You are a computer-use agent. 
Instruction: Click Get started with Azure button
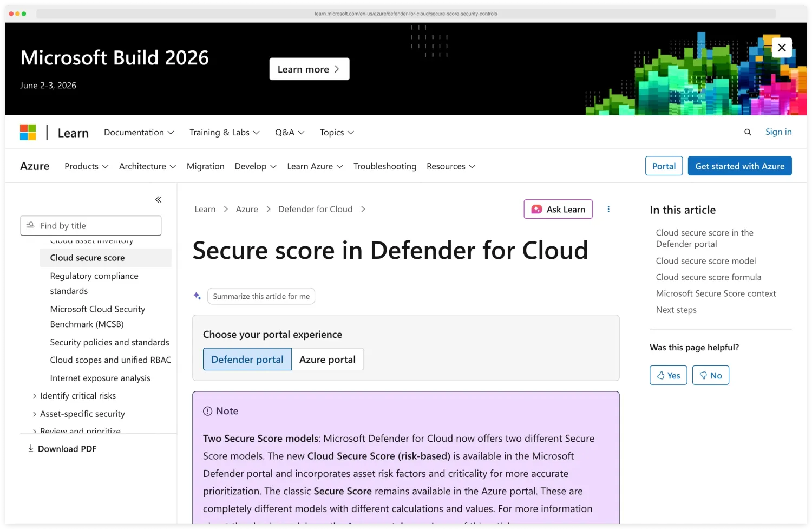739,166
